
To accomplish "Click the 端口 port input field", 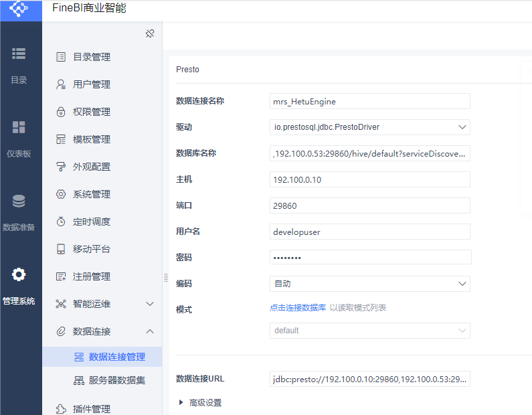I will 370,205.
